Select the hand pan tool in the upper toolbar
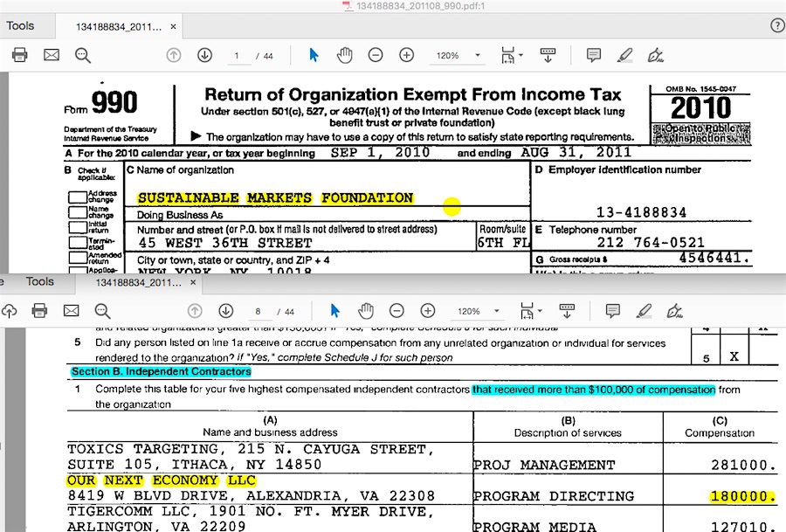786x532 pixels. point(344,55)
